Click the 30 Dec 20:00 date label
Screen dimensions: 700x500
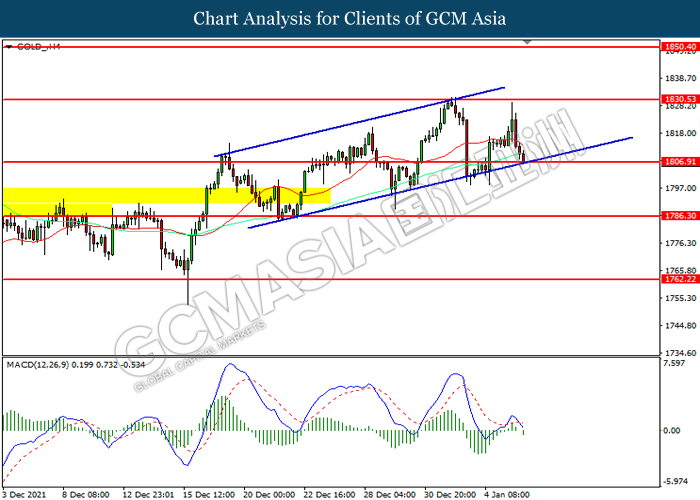coord(450,495)
